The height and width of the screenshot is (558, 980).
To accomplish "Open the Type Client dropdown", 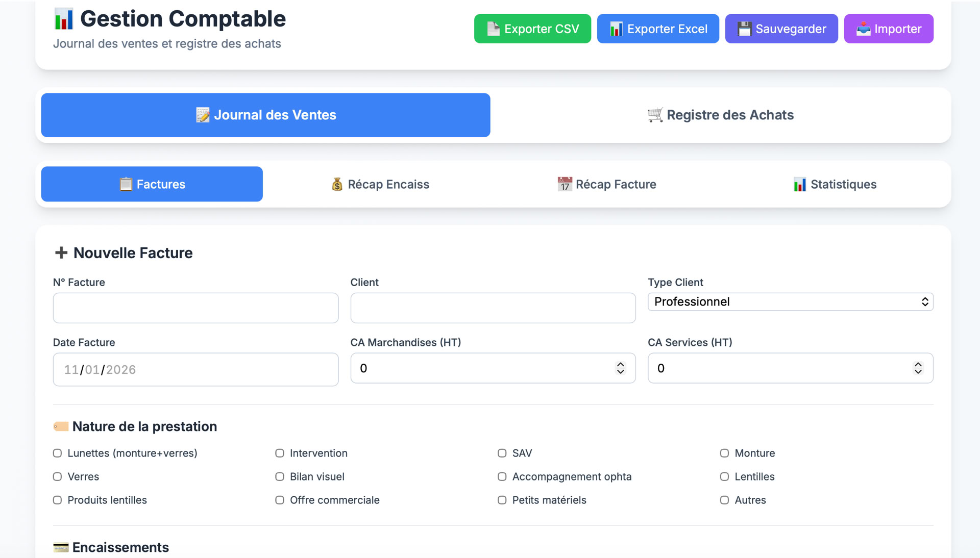I will click(790, 301).
